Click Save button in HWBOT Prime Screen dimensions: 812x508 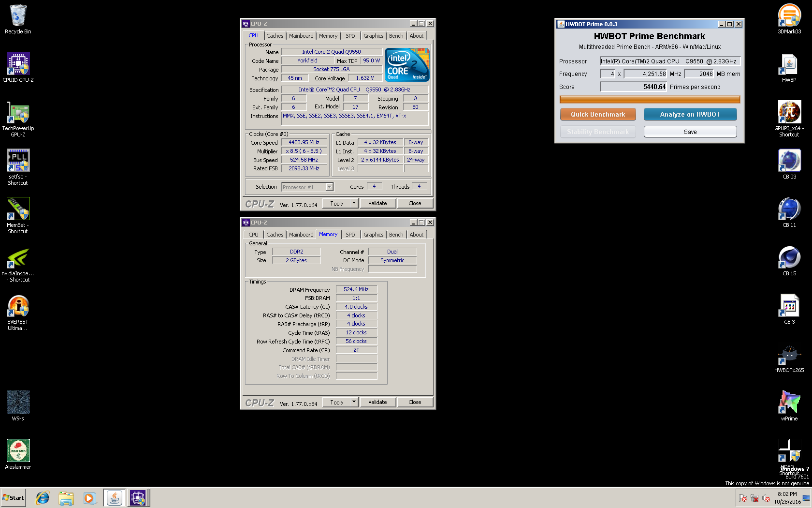coord(690,132)
